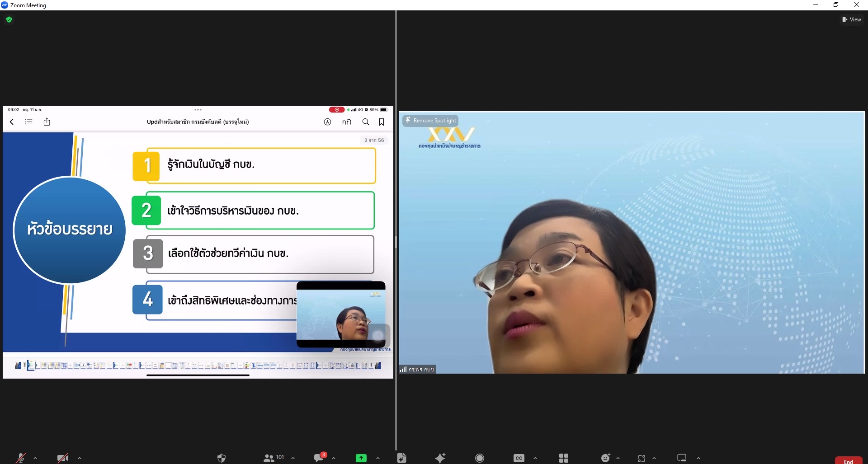This screenshot has width=868, height=464.
Task: Open the View layout menu
Action: coord(852,19)
